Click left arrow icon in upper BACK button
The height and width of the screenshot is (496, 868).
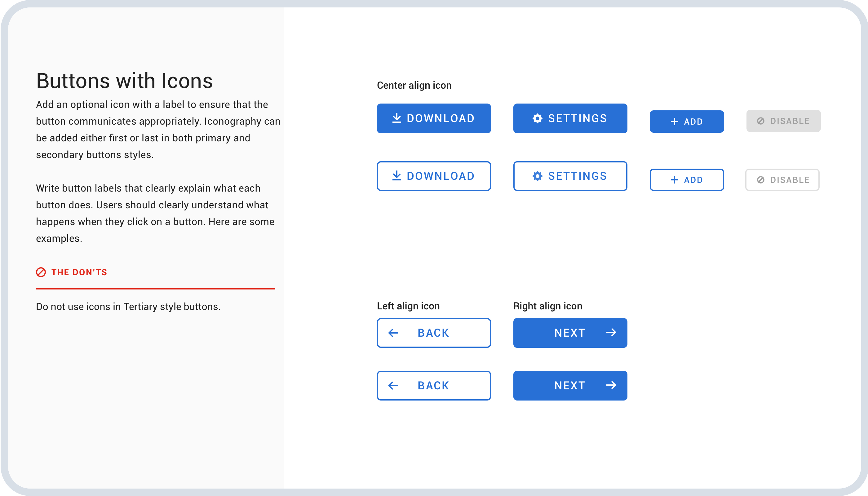tap(393, 333)
